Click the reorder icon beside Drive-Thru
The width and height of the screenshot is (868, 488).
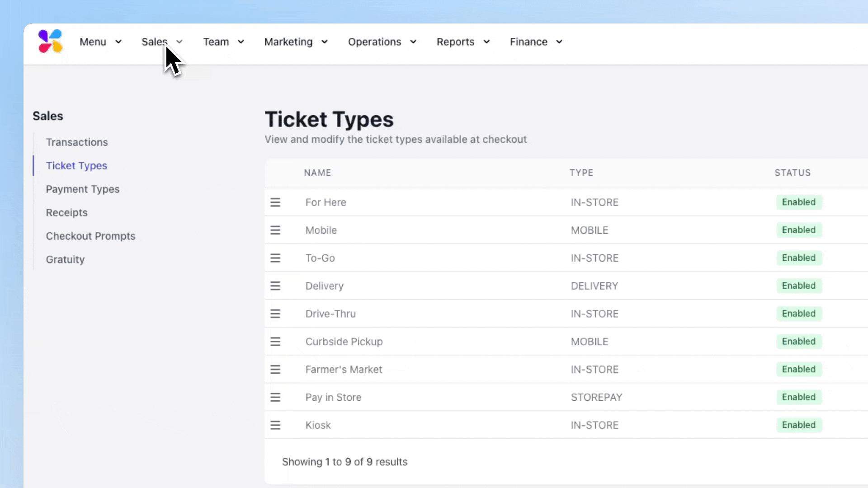tap(275, 314)
